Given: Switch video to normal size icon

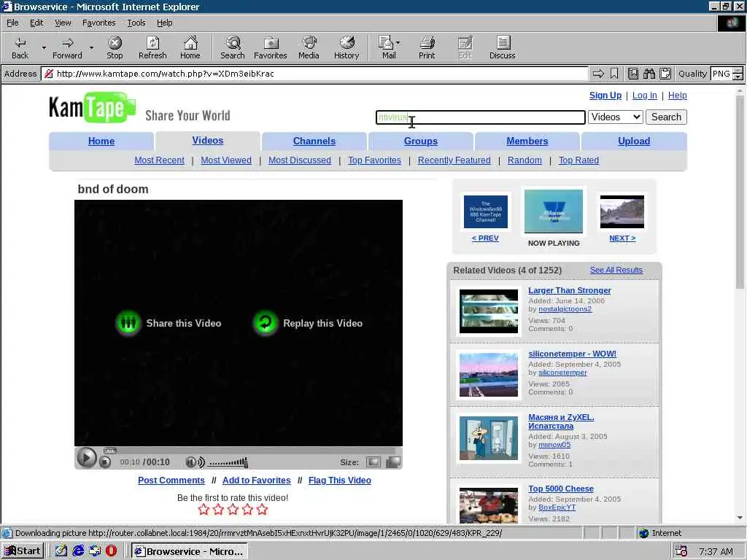Looking at the screenshot, I should [x=373, y=462].
